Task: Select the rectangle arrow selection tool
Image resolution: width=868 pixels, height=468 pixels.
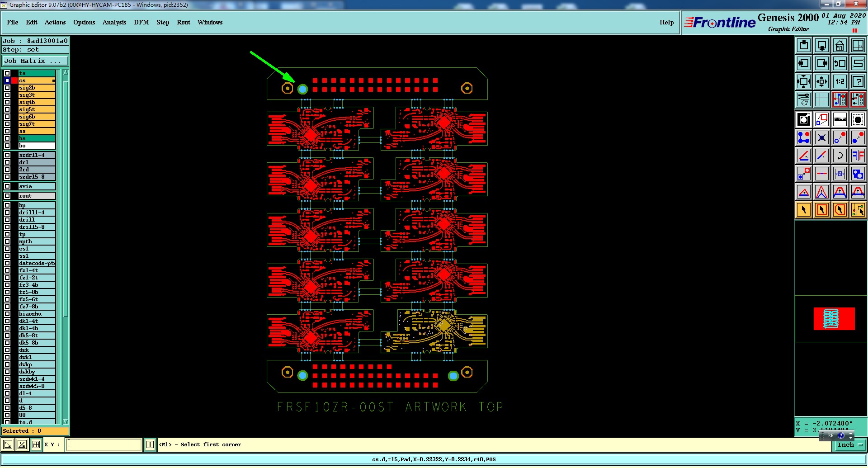Action: [x=822, y=210]
